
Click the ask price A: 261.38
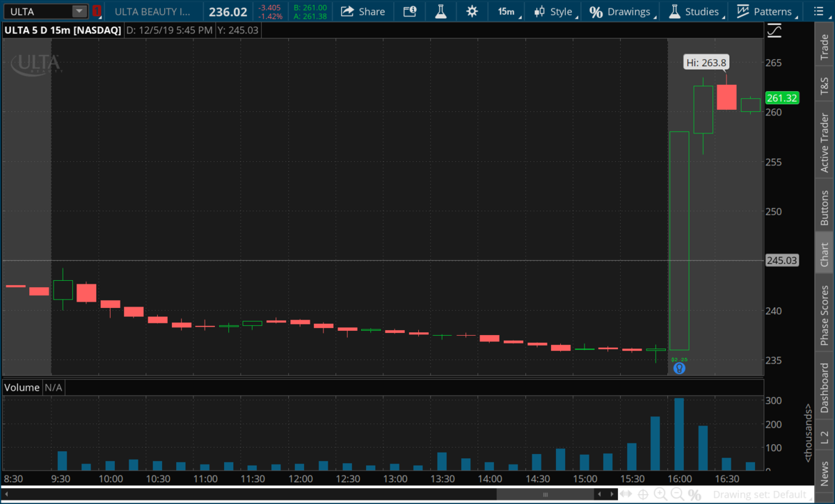(310, 16)
